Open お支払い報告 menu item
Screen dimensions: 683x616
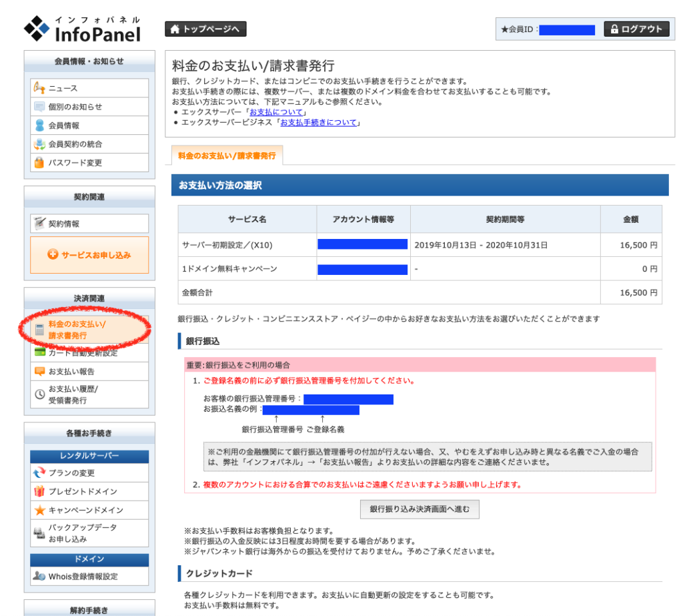[89, 372]
